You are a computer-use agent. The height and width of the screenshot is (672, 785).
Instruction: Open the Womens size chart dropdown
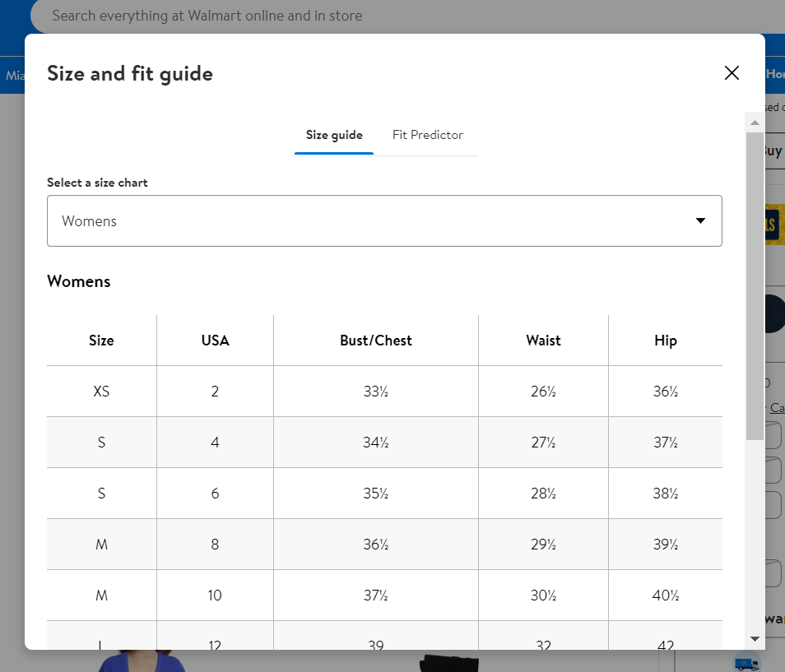click(384, 220)
